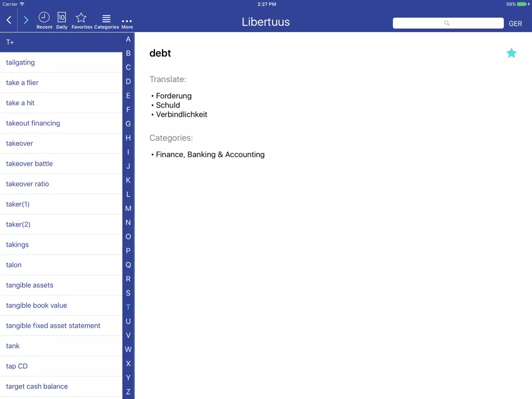Open the 'take a hit' entry

coord(61,103)
